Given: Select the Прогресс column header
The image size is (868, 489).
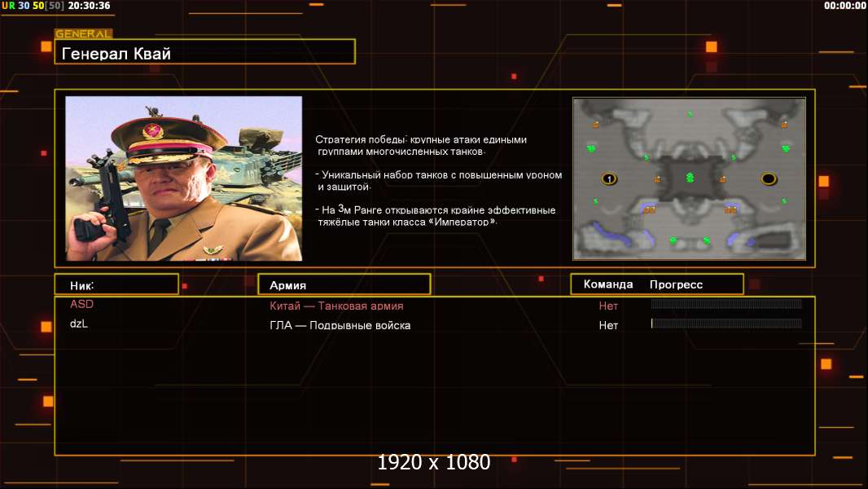Looking at the screenshot, I should 676,284.
